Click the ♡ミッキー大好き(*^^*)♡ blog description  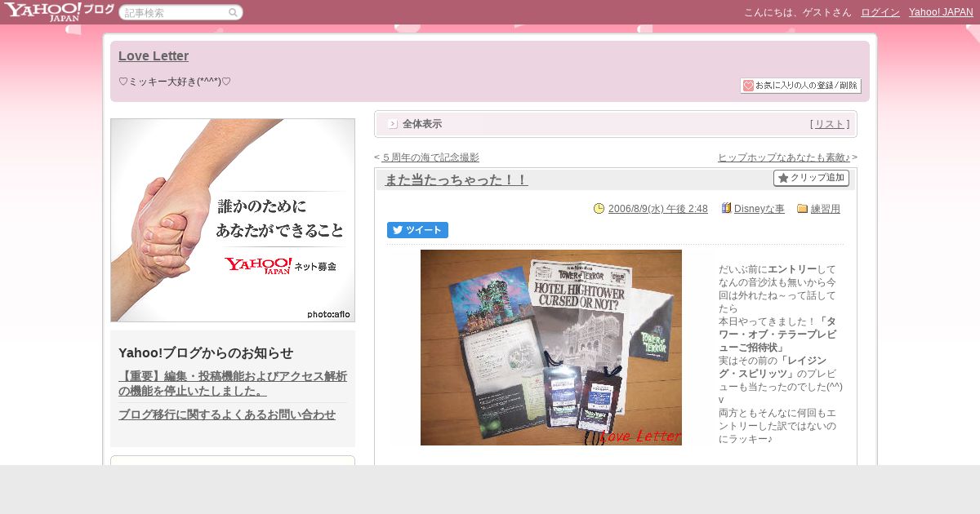(x=175, y=82)
